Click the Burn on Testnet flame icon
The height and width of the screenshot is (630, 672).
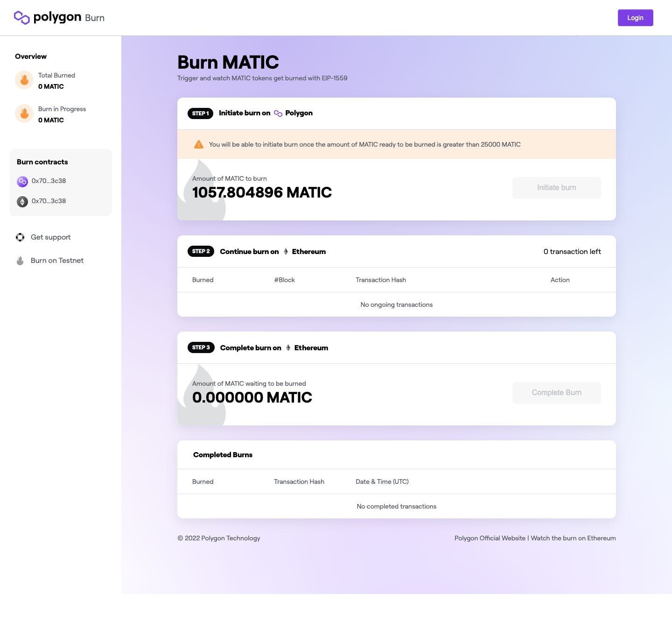click(x=20, y=261)
